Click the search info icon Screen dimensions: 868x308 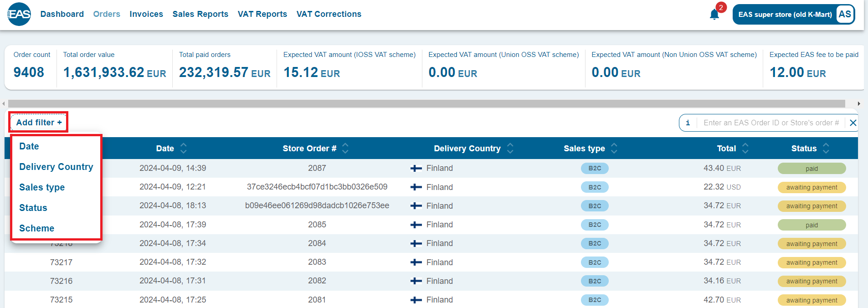coord(688,123)
